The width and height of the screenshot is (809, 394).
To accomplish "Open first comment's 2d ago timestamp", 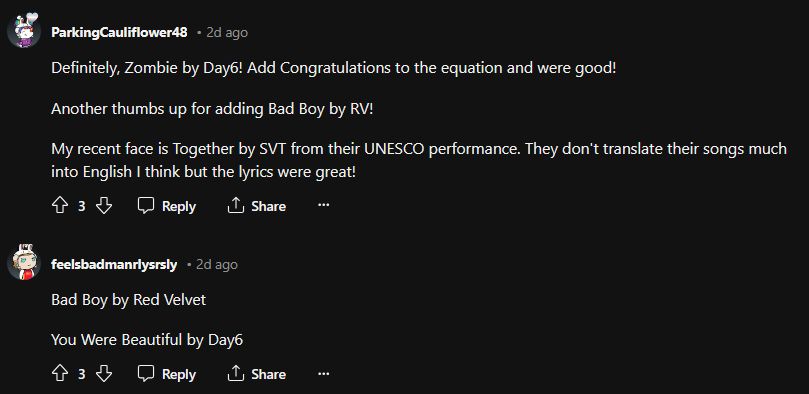I will (x=227, y=32).
